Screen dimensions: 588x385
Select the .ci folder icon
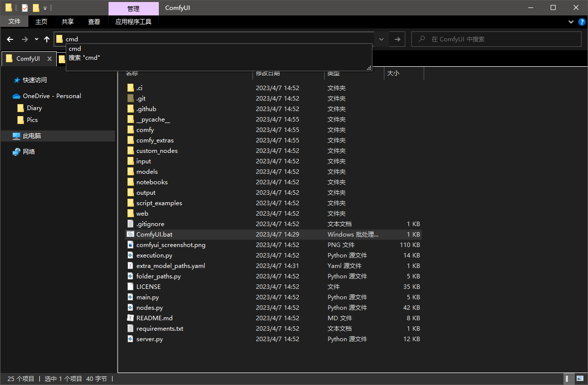pos(130,88)
